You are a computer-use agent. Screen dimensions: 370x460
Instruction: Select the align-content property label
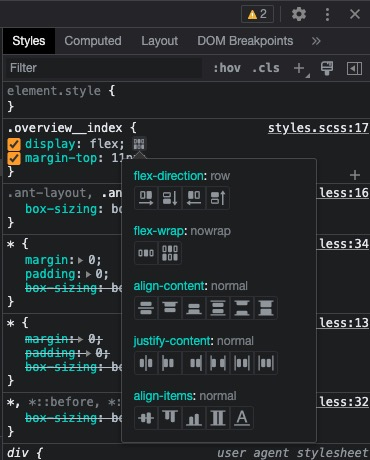click(169, 286)
